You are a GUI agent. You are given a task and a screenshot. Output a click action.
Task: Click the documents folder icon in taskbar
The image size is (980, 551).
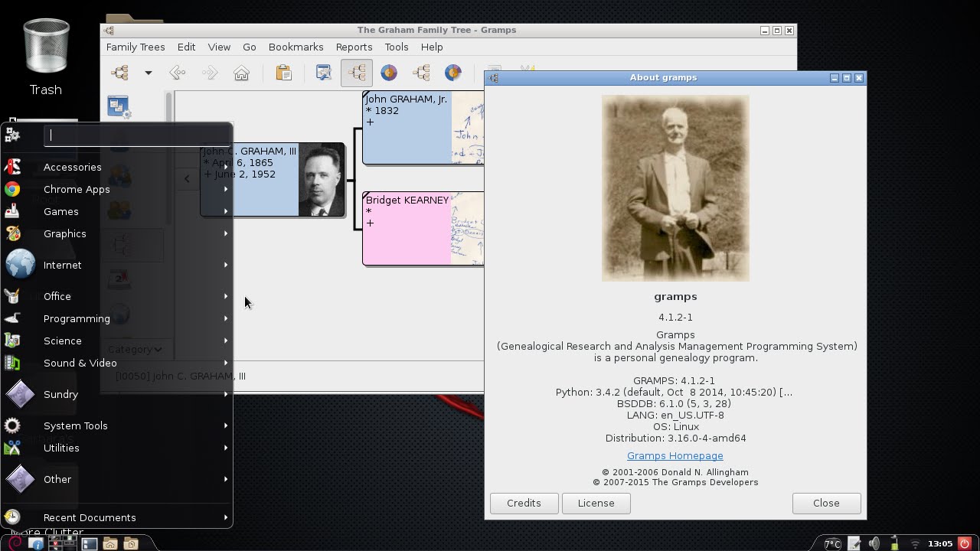click(131, 544)
